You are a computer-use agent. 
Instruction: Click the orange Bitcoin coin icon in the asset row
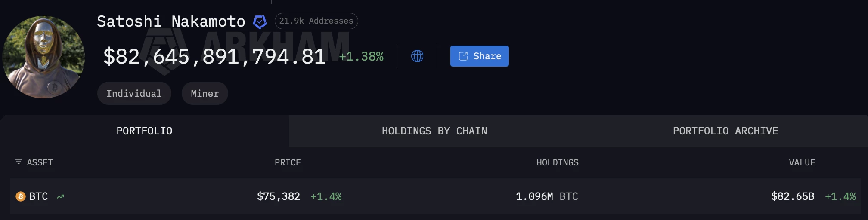(x=20, y=196)
